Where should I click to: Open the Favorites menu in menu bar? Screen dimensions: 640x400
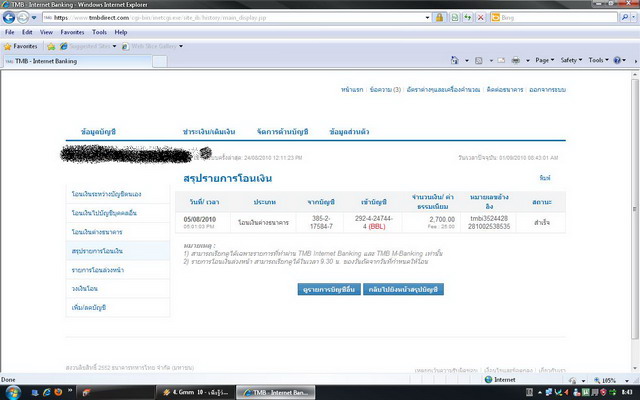(x=72, y=32)
